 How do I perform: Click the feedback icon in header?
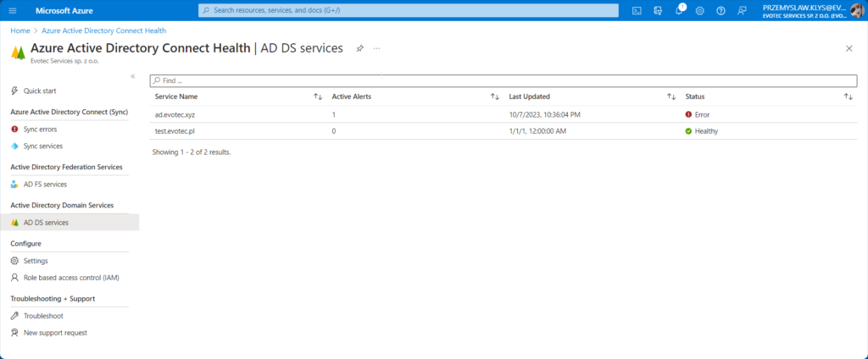tap(743, 10)
